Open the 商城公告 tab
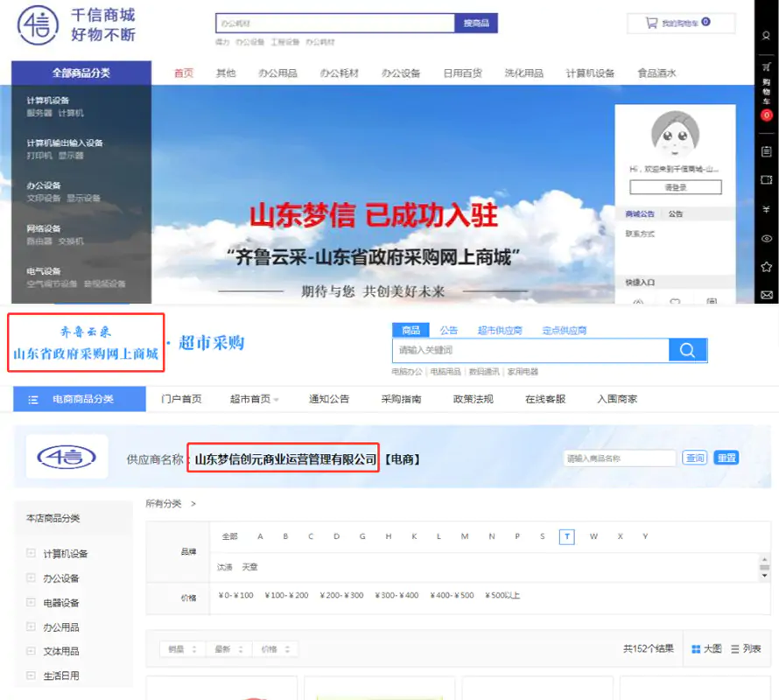Screen dimensions: 779x700 click(640, 214)
